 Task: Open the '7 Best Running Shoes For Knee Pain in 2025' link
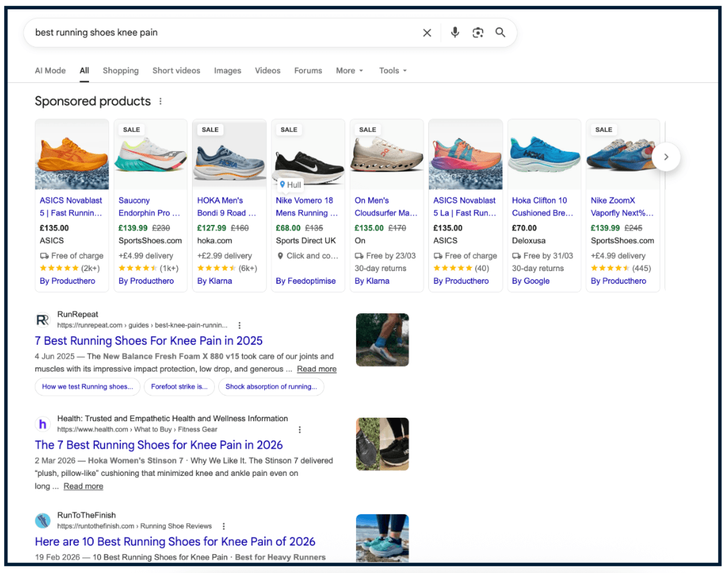click(x=148, y=341)
